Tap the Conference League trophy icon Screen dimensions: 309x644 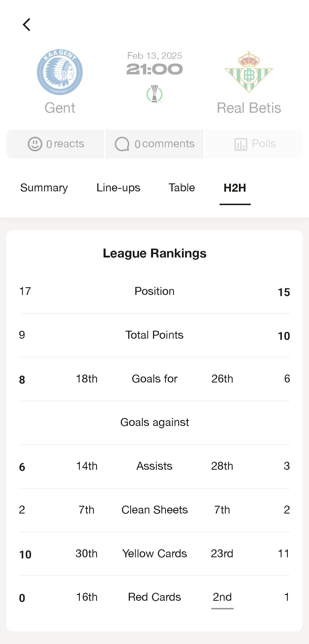tap(154, 94)
